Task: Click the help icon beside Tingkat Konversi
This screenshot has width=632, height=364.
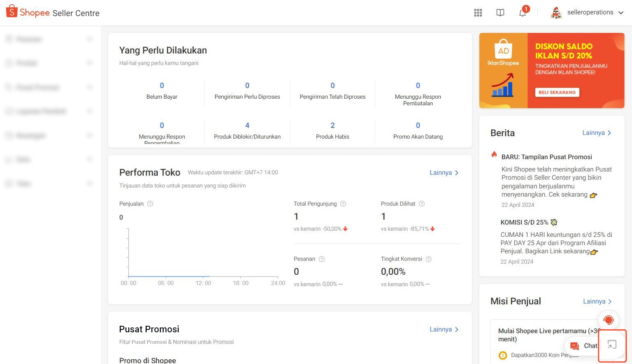Action: tap(428, 259)
